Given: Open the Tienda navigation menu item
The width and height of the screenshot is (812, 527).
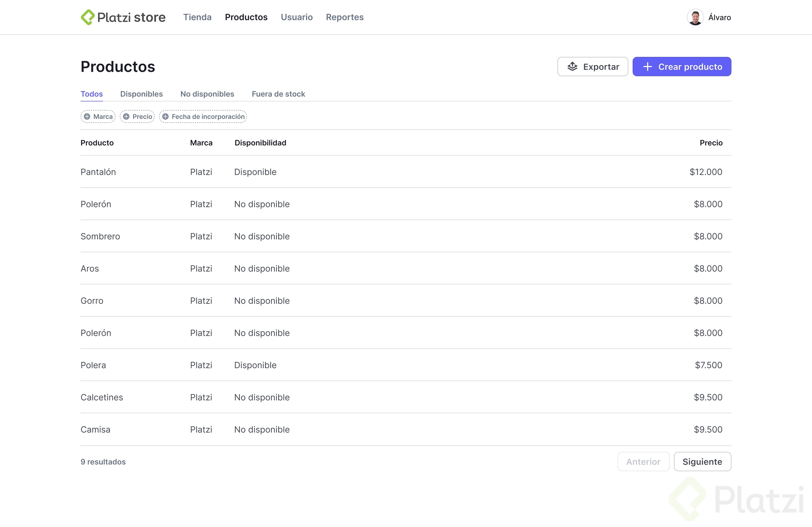Looking at the screenshot, I should pyautogui.click(x=197, y=17).
